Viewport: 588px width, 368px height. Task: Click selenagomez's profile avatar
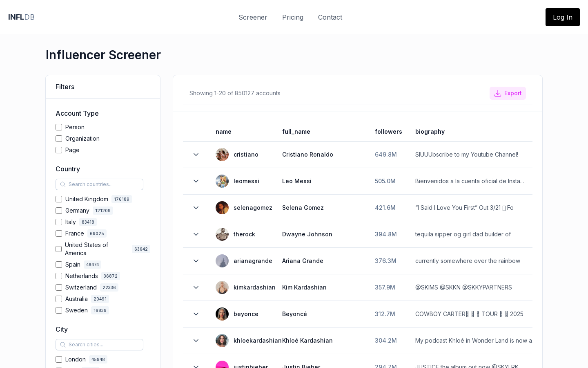tap(222, 208)
